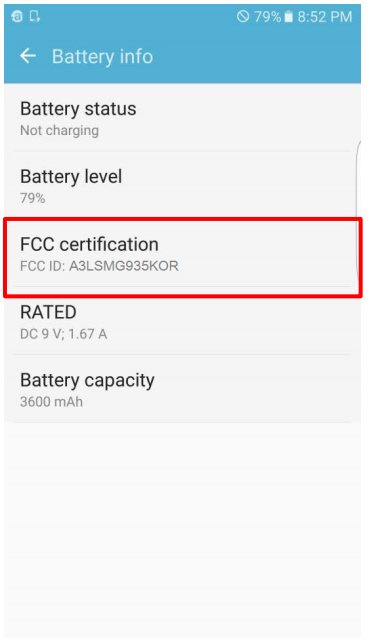Tap the battery icon in status bar
Screen dimensions: 370x640
[288, 17]
